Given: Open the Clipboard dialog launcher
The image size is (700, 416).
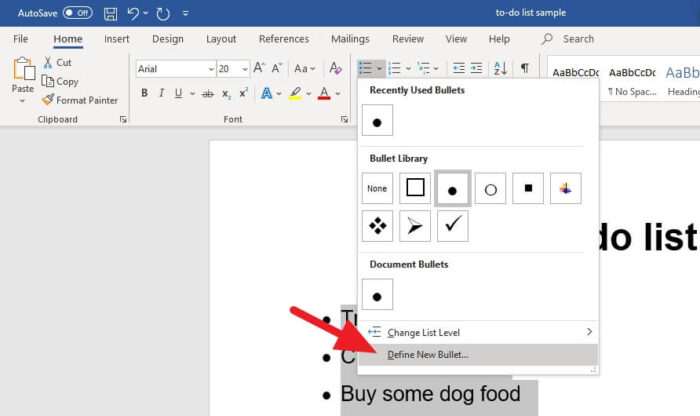Looking at the screenshot, I should (x=123, y=120).
